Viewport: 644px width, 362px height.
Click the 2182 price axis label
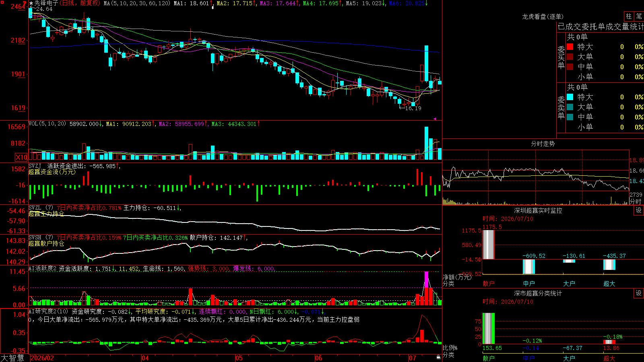coord(18,40)
